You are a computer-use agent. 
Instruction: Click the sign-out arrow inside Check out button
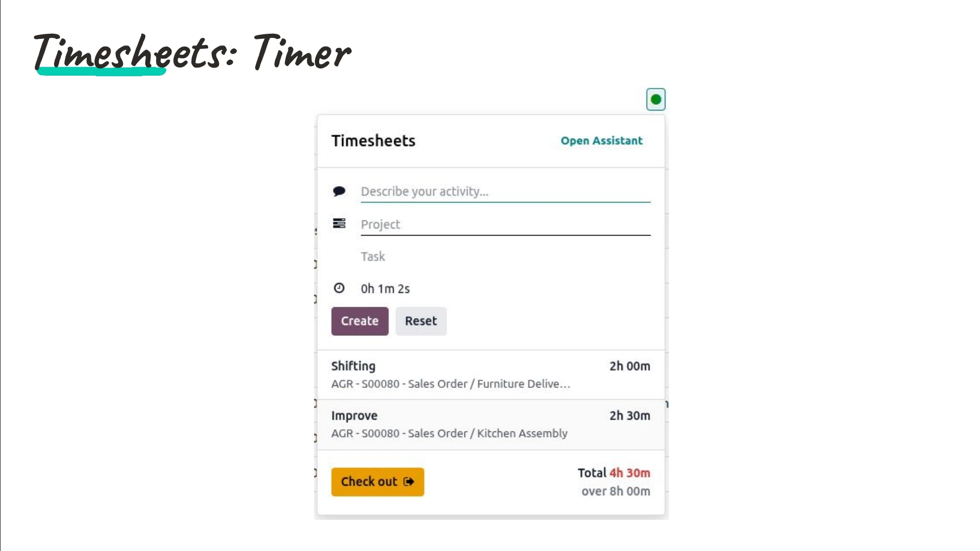coord(409,481)
